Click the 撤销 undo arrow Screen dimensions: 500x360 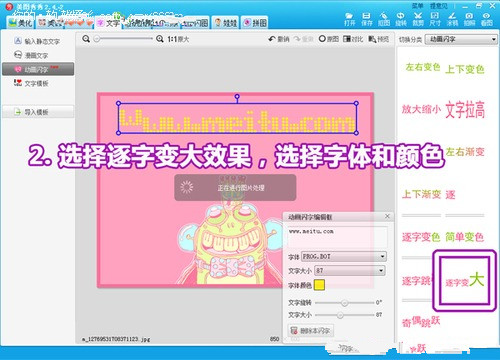279,39
